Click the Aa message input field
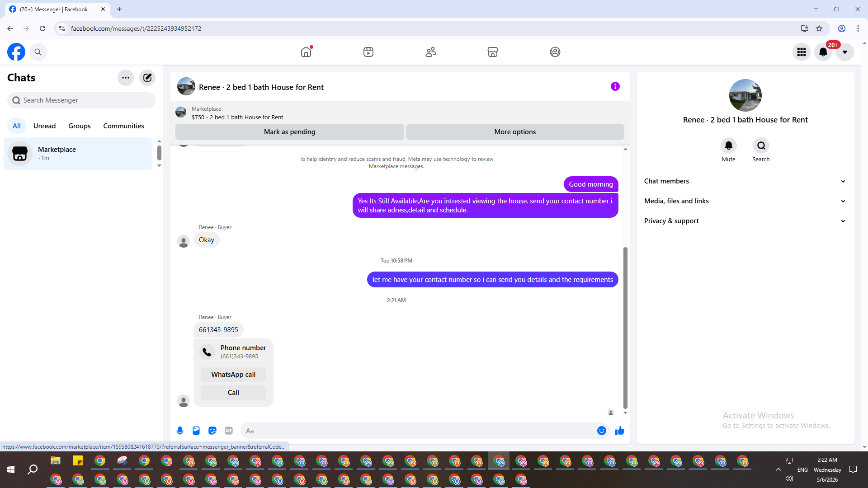868x488 pixels. click(x=419, y=431)
